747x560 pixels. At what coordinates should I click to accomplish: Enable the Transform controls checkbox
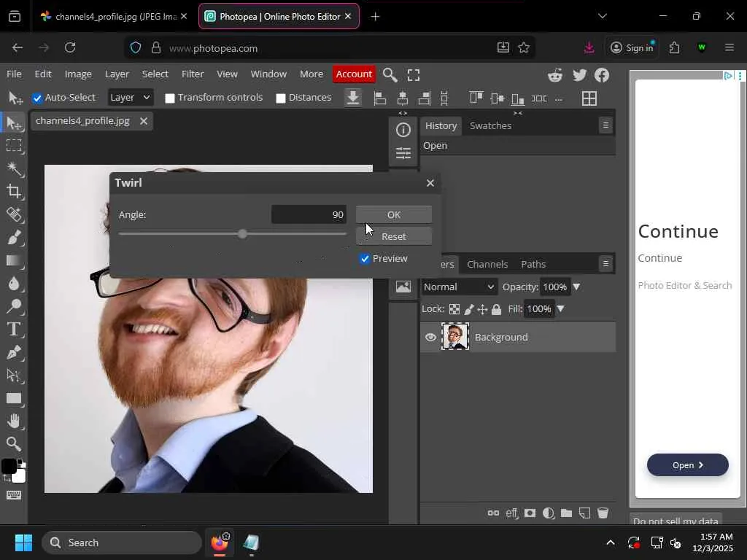click(170, 98)
